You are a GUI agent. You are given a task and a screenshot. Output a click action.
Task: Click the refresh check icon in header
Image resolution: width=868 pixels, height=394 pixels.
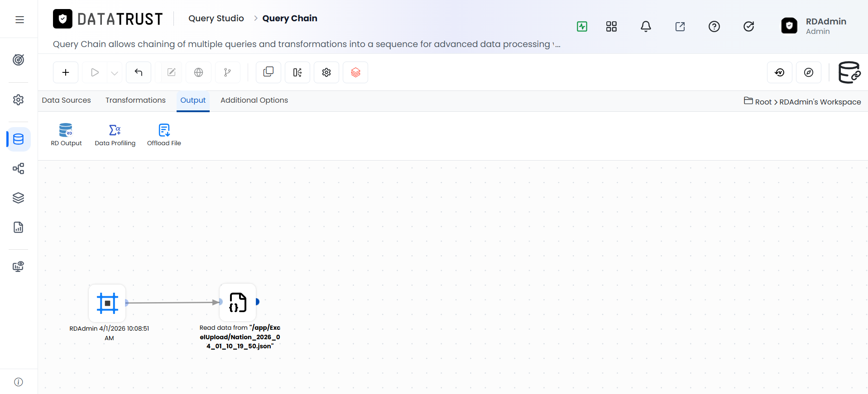[x=749, y=27]
